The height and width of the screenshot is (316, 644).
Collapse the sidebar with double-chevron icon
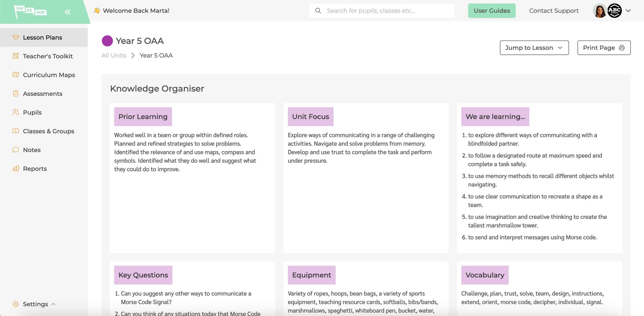pos(67,12)
